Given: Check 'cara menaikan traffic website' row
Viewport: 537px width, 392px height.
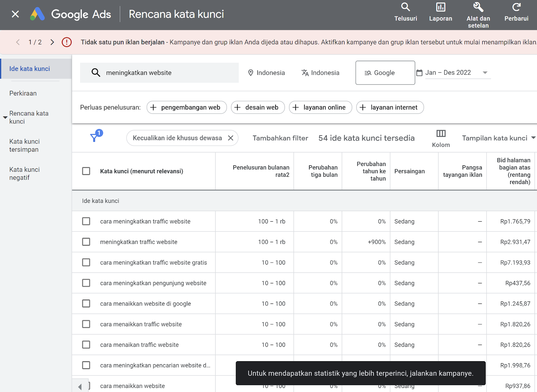Looking at the screenshot, I should [x=86, y=345].
